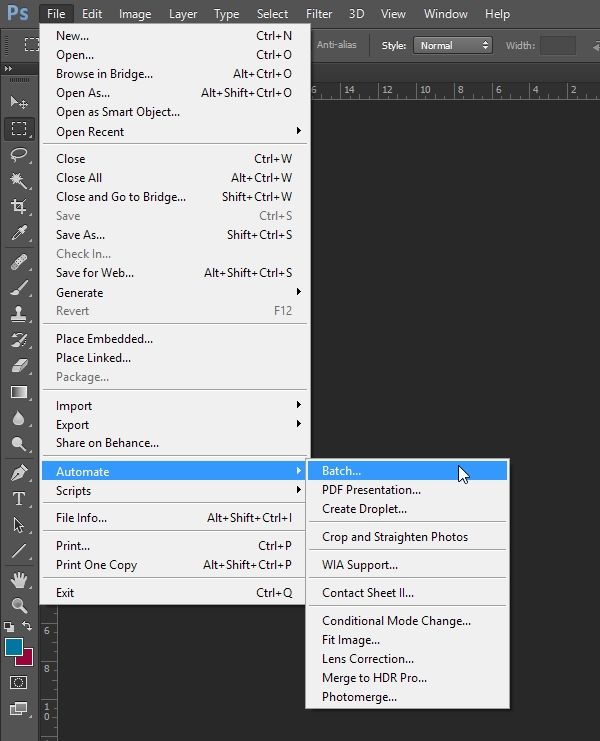Expand the Export submenu
Screen dimensions: 600x741
click(x=174, y=424)
